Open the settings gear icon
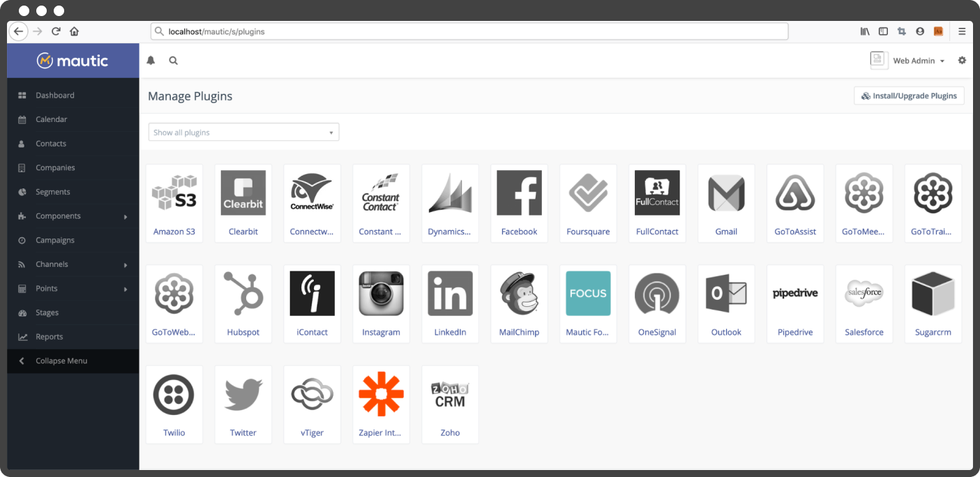Viewport: 980px width, 477px height. tap(962, 61)
